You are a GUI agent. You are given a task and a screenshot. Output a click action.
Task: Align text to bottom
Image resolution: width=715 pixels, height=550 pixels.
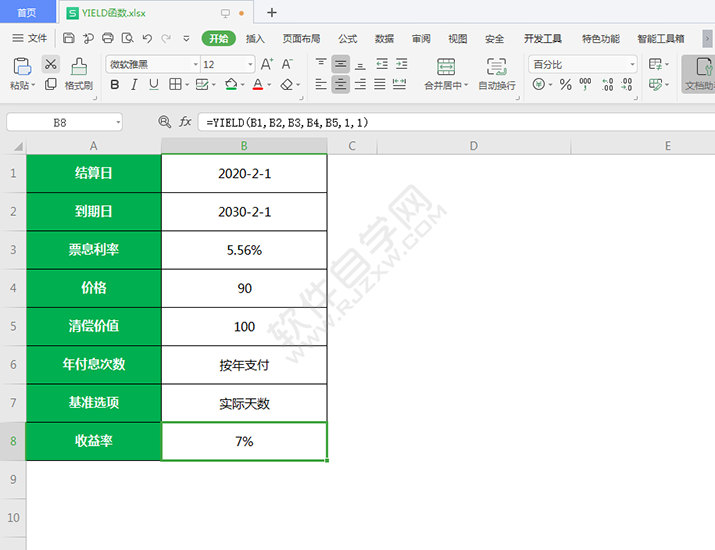coord(360,64)
